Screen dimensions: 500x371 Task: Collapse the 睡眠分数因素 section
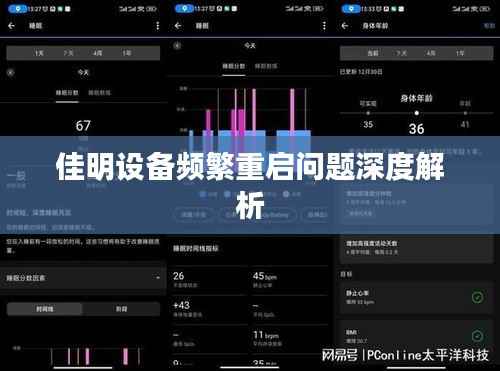(x=83, y=277)
